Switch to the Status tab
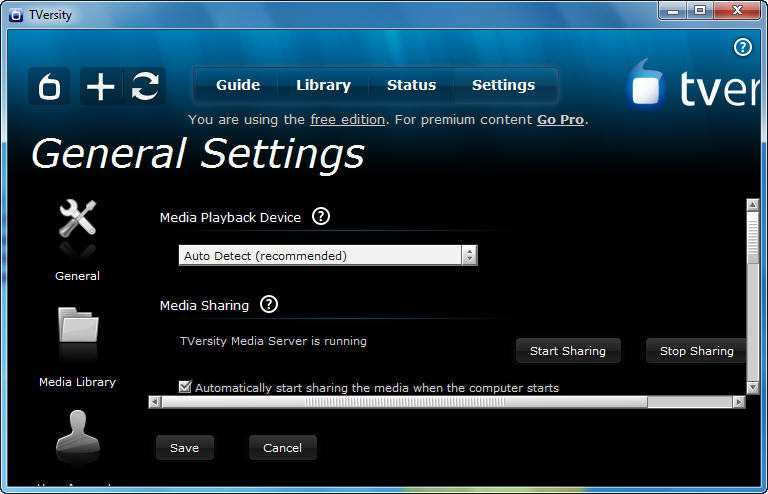This screenshot has height=494, width=768. tap(411, 85)
